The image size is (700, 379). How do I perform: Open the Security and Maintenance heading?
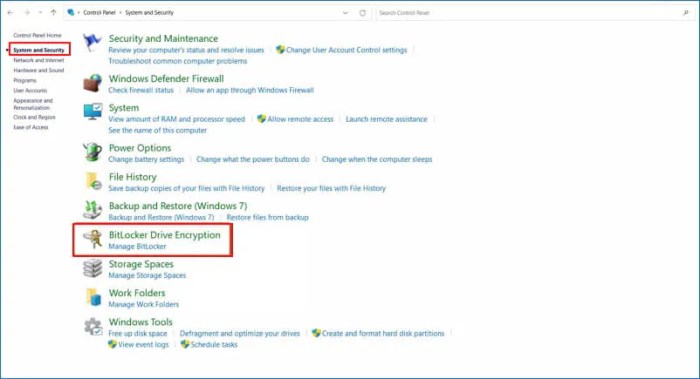[163, 38]
